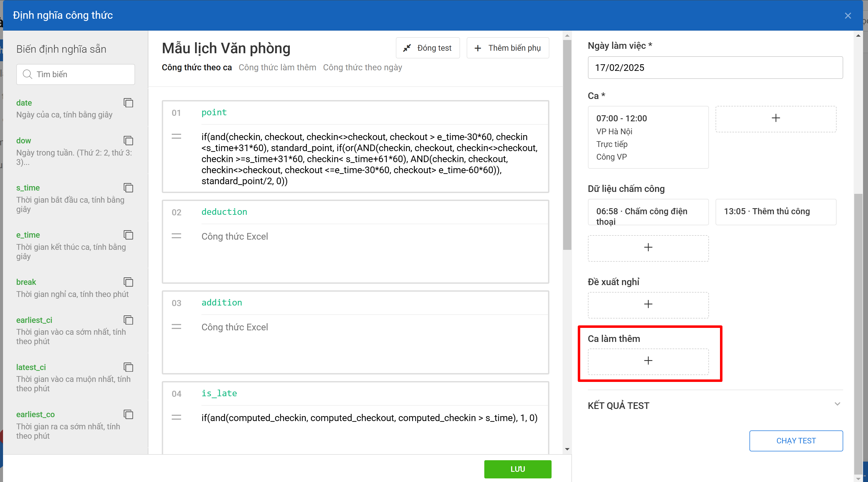Click the Thêm biến phụ button

click(x=507, y=48)
